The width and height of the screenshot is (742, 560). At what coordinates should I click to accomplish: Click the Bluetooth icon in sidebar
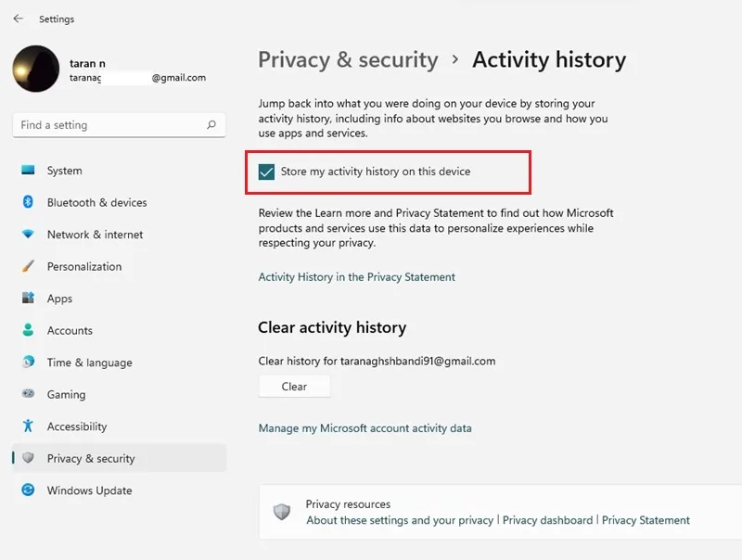click(x=28, y=202)
